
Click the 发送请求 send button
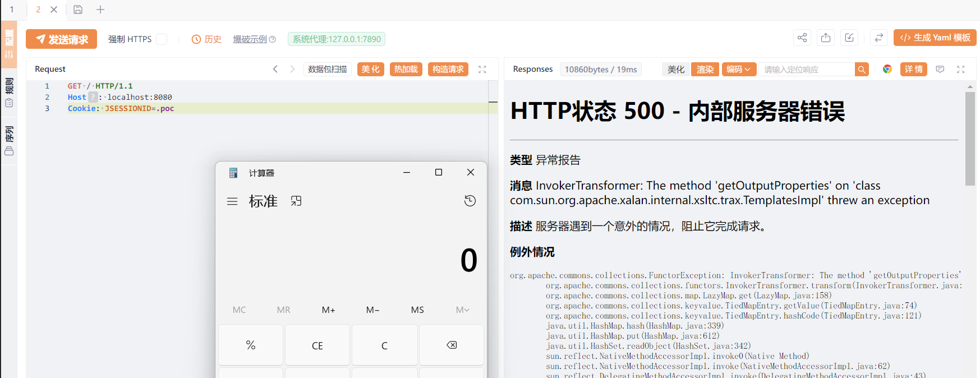pos(62,39)
